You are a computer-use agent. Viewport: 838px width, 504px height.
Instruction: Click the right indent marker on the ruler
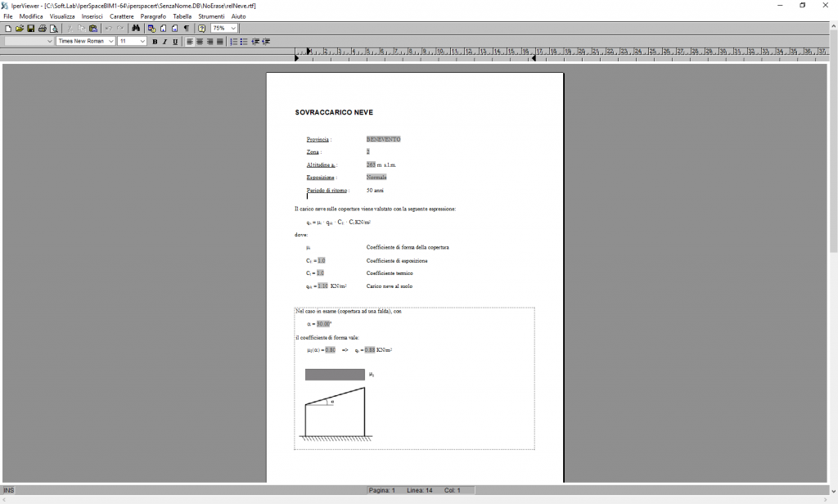pyautogui.click(x=534, y=58)
